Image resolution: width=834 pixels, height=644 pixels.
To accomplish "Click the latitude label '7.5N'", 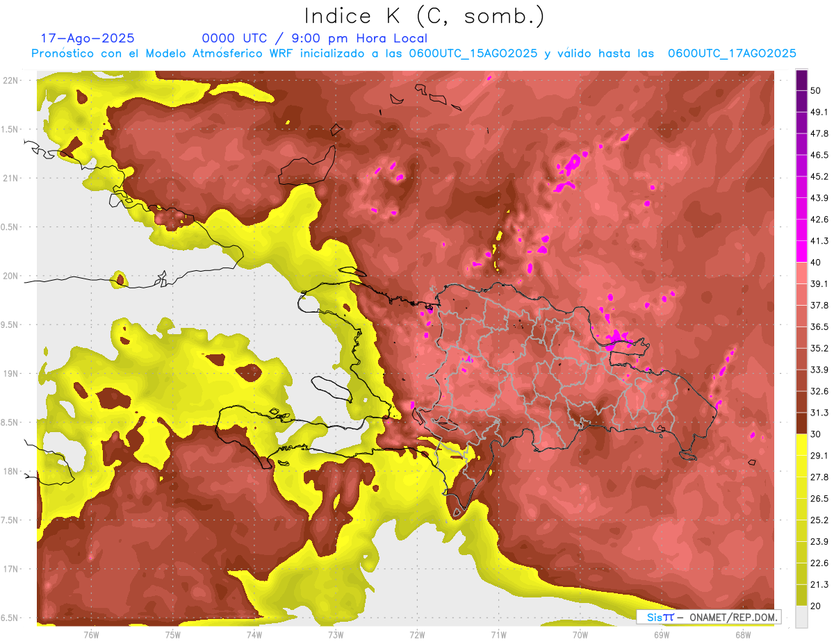I will point(9,520).
